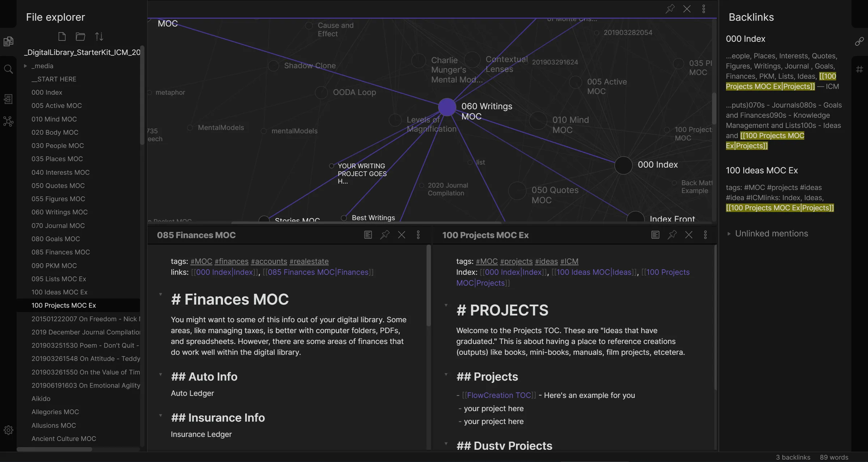Follow the FlowCreation TOC link
This screenshot has width=868, height=462.
[x=499, y=395]
